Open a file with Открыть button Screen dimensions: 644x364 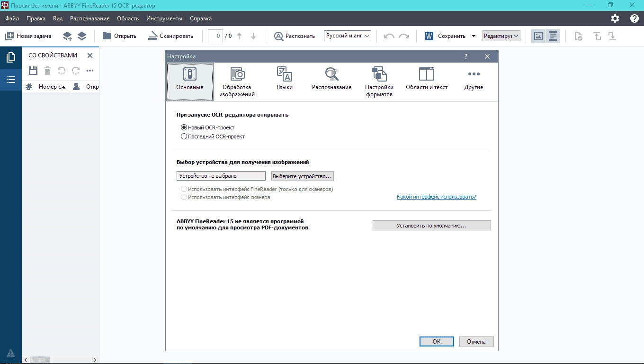(119, 36)
